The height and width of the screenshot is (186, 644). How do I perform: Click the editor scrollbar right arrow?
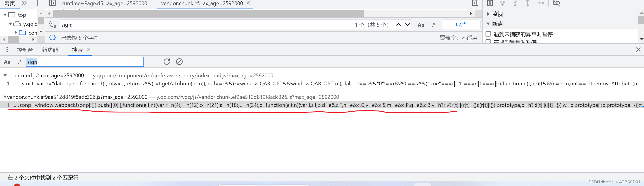[x=471, y=13]
